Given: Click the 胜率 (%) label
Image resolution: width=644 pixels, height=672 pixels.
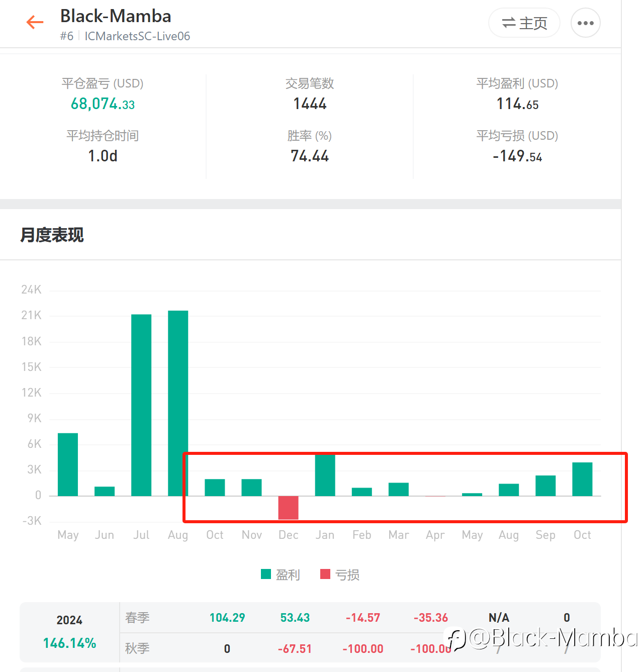Looking at the screenshot, I should [310, 136].
